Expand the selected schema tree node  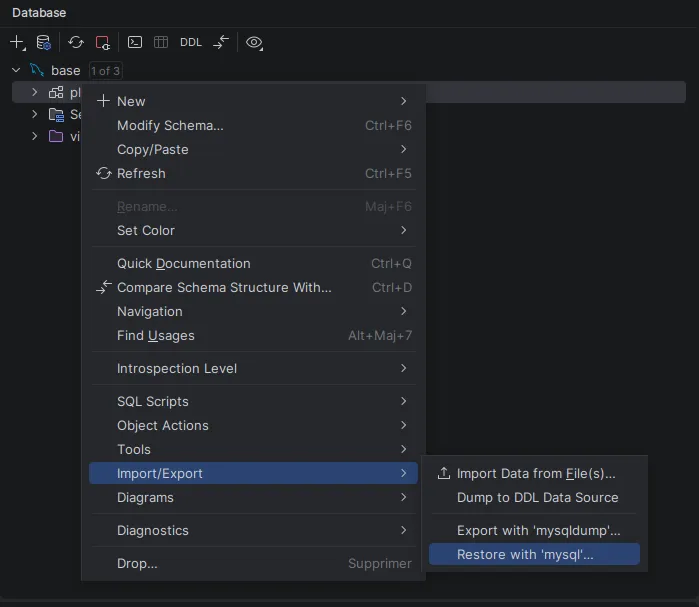coord(35,92)
